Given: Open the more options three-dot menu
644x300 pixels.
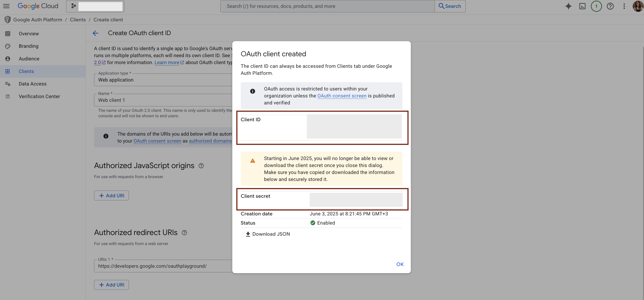Looking at the screenshot, I should pos(624,6).
